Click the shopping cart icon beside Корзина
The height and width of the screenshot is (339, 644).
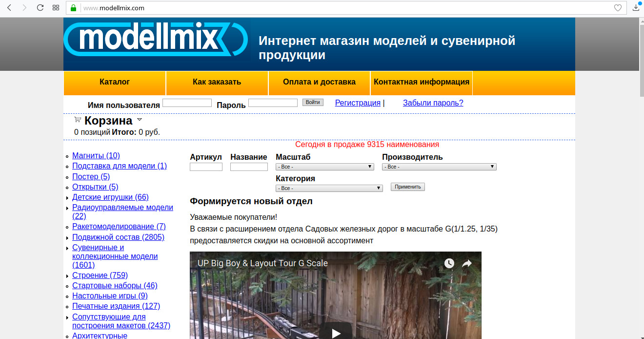click(x=78, y=120)
